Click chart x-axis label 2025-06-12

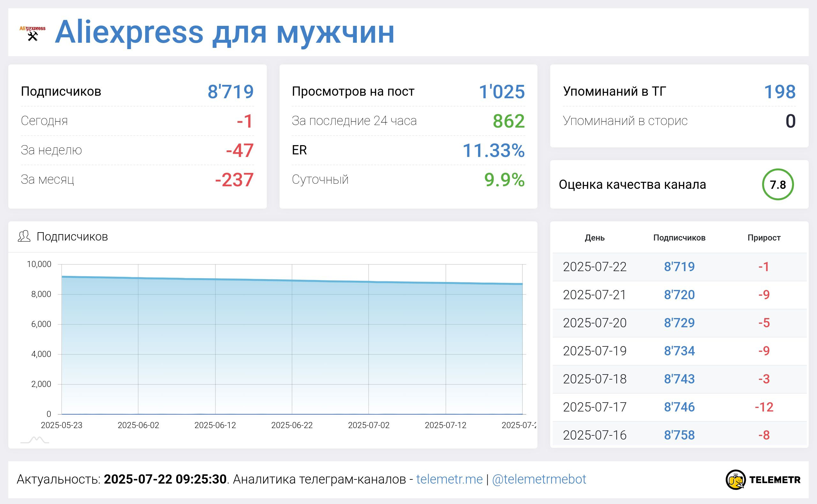point(215,425)
